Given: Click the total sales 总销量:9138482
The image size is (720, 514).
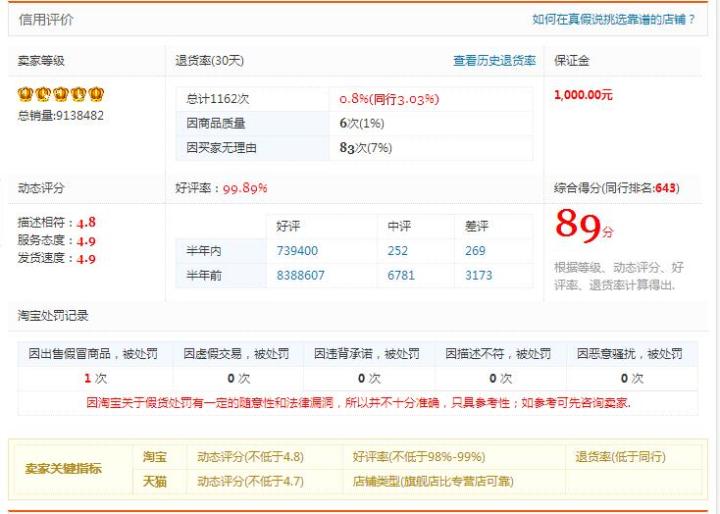Looking at the screenshot, I should pos(61,115).
